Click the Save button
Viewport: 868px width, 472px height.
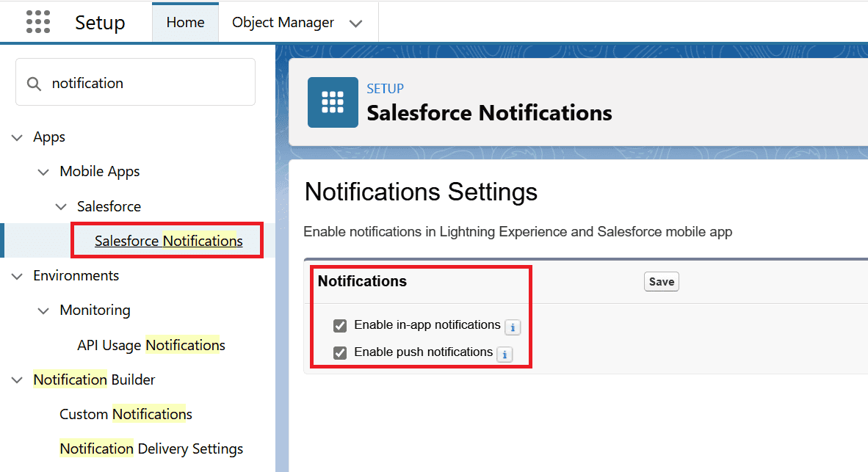point(661,282)
